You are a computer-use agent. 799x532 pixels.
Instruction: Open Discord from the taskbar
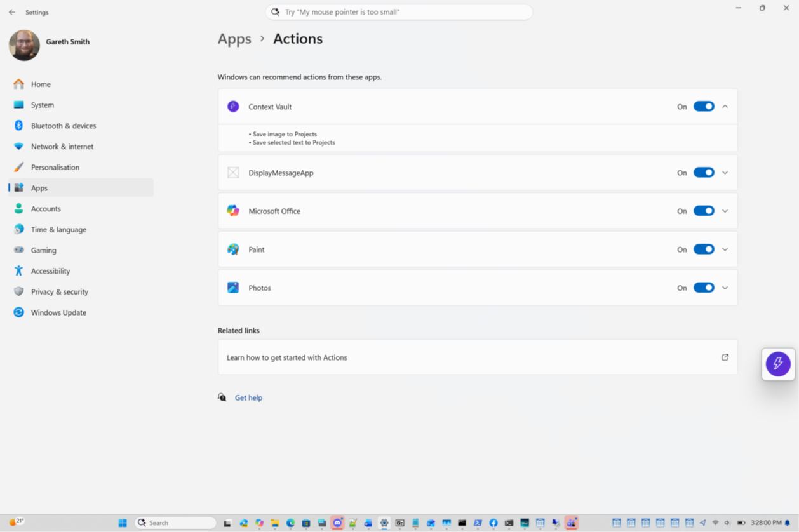point(337,522)
